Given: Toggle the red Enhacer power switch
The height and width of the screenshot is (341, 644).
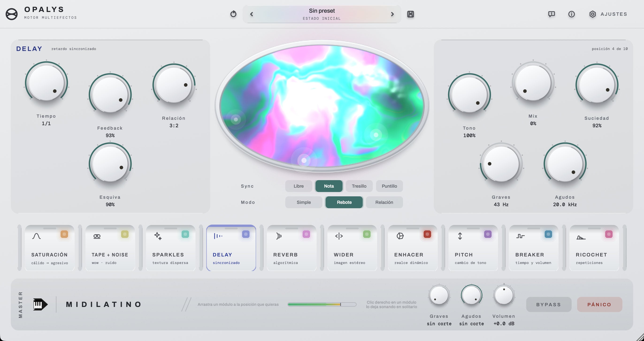Looking at the screenshot, I should (427, 234).
